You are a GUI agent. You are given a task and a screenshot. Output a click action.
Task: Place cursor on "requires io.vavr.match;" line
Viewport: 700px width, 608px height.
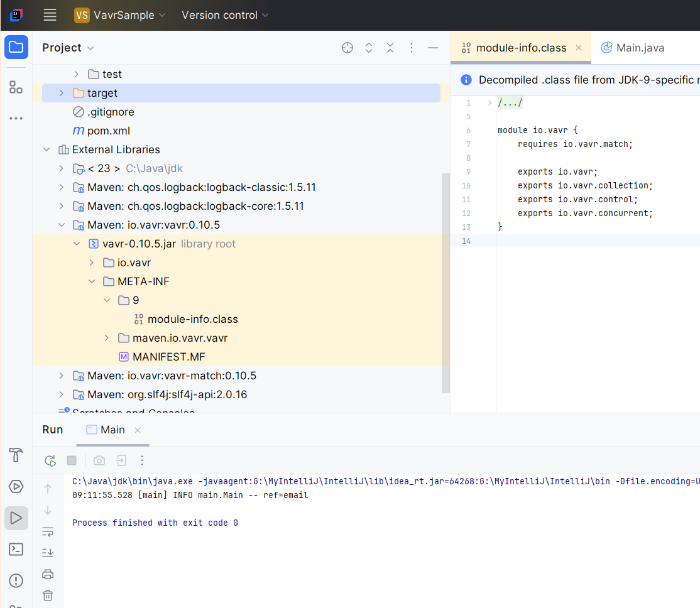[x=575, y=144]
